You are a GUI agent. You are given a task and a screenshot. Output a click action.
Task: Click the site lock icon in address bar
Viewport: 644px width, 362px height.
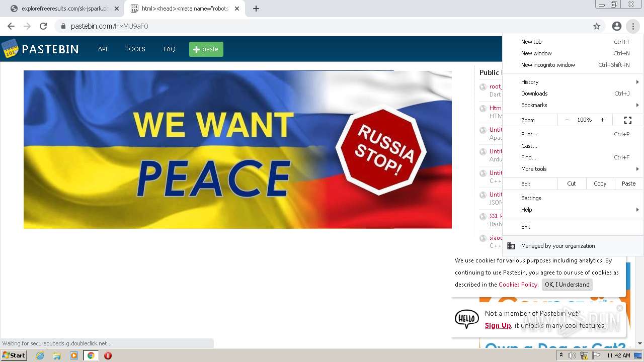63,26
